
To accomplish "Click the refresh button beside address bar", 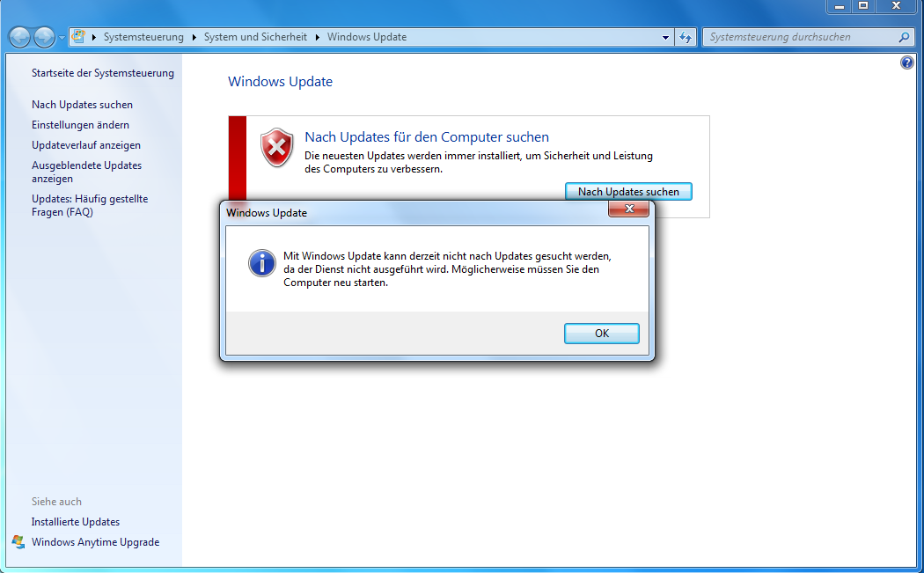I will click(686, 37).
